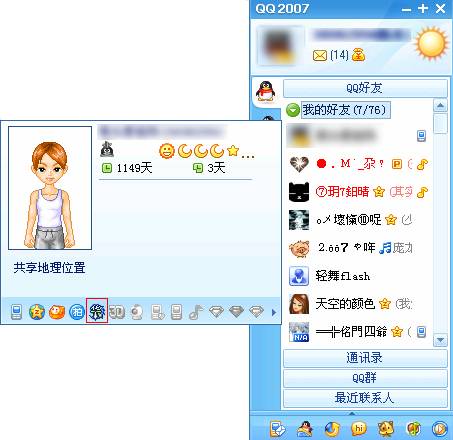Viewport: 453px width, 440px height.
Task: Click the music note icon on heart-avatar contact row
Action: tap(422, 164)
